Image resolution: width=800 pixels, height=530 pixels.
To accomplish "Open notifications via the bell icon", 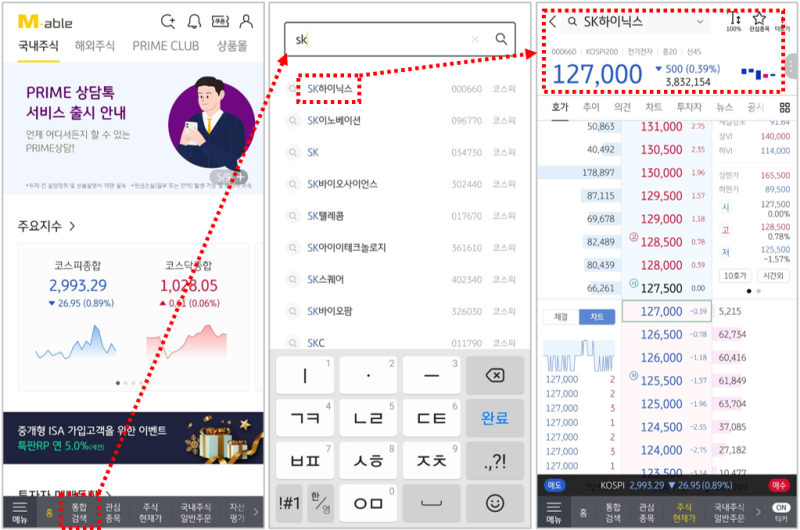I will pyautogui.click(x=194, y=21).
